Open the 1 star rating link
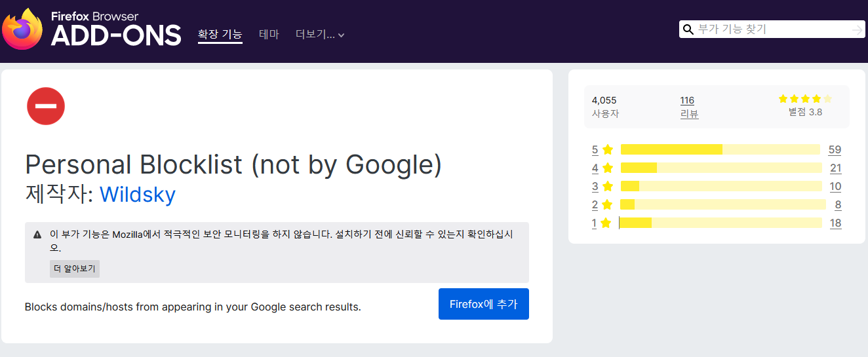This screenshot has height=357, width=868. (x=595, y=223)
